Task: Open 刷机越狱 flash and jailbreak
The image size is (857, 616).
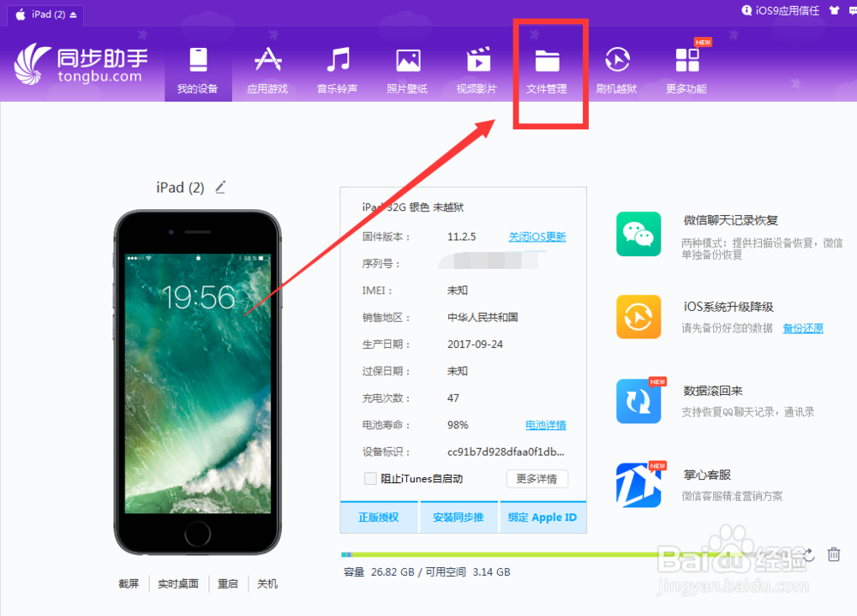Action: [x=617, y=69]
